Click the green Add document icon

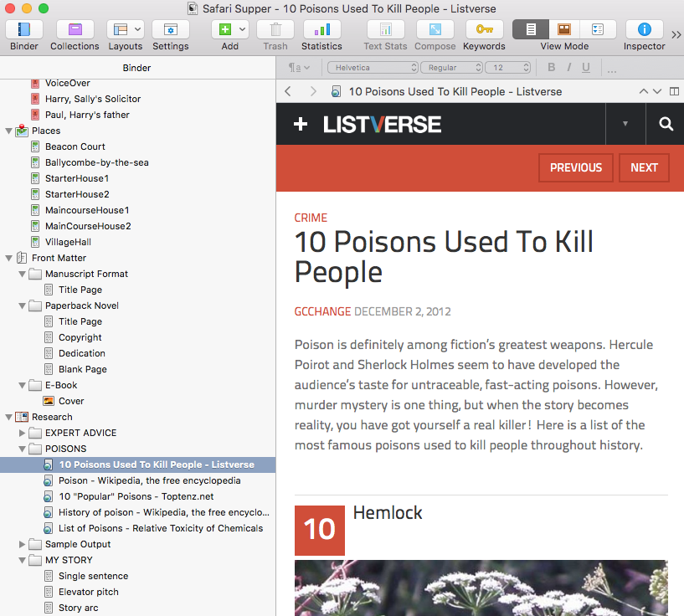coord(224,29)
